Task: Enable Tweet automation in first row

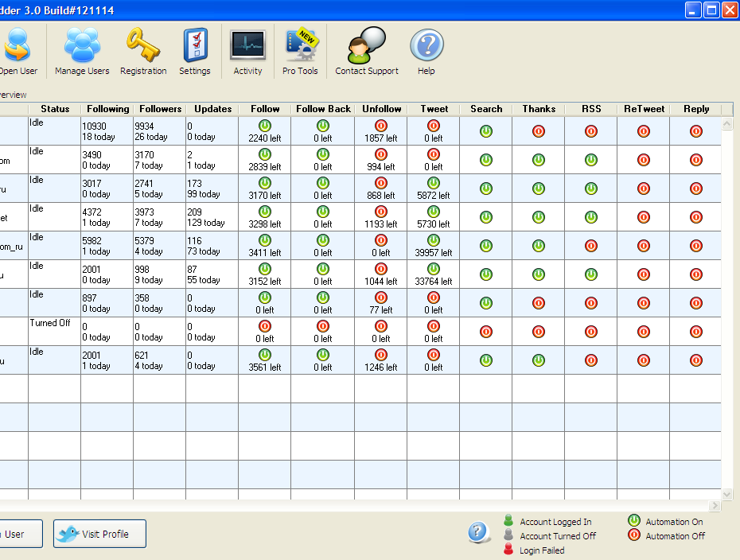Action: (x=434, y=126)
